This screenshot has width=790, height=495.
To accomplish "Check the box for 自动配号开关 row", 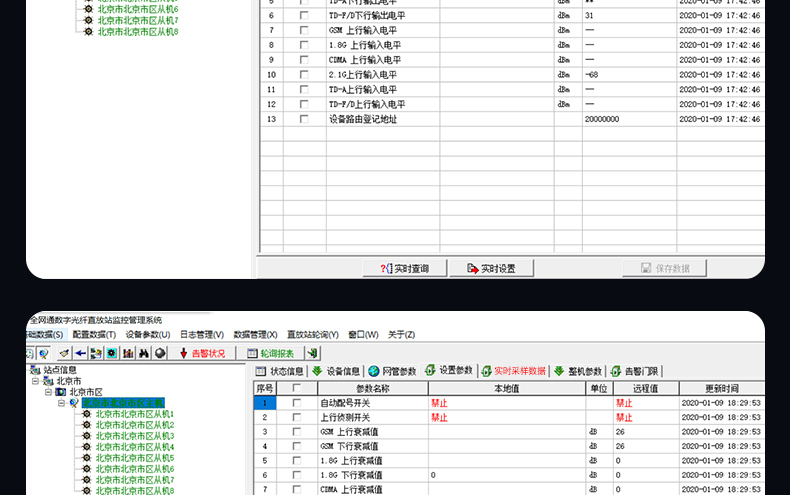I will (296, 403).
